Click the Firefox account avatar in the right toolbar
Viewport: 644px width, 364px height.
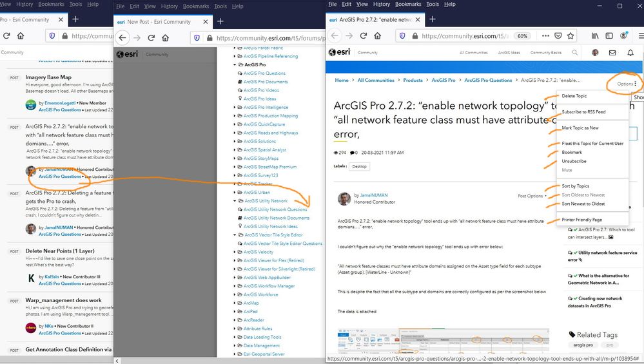tap(623, 35)
